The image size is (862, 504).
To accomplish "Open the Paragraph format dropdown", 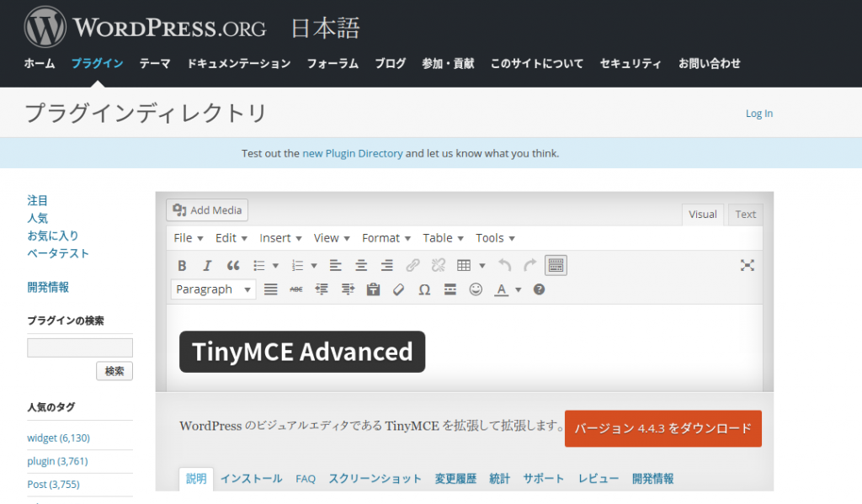I will [x=213, y=289].
